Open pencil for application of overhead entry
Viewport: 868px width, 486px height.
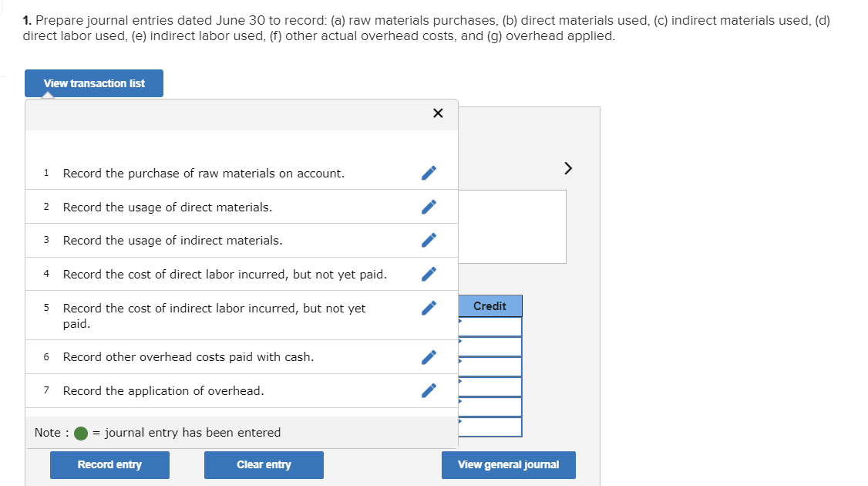429,390
